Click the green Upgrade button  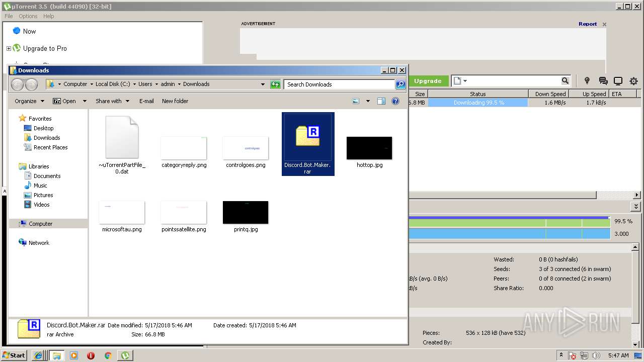[x=428, y=81]
